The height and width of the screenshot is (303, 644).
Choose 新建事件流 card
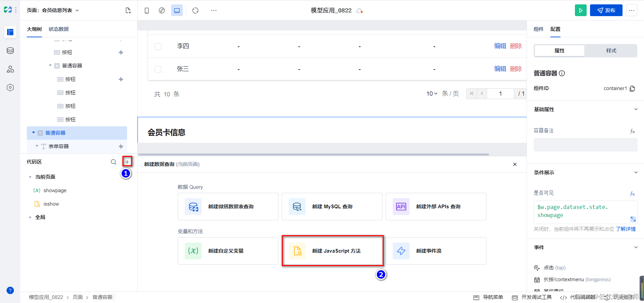point(436,251)
